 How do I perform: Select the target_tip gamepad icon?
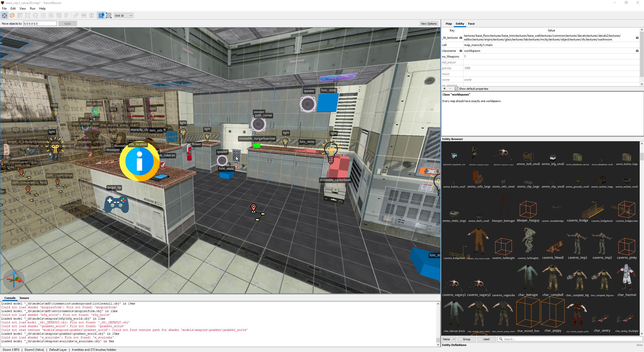(116, 204)
